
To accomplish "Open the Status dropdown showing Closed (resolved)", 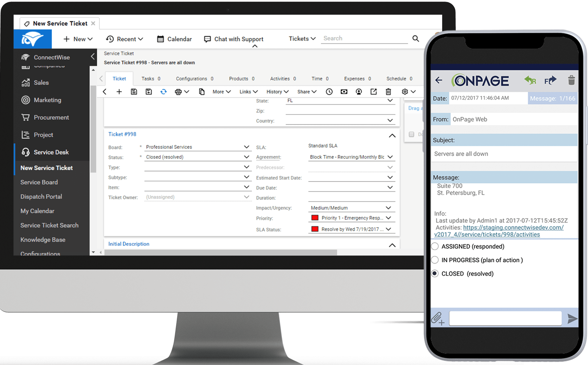I will (198, 157).
